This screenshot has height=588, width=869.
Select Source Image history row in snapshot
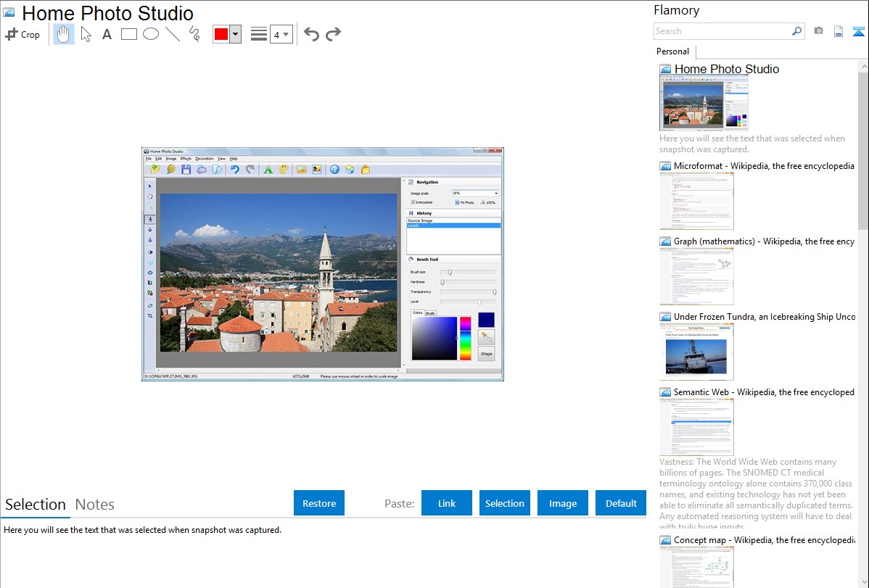453,220
